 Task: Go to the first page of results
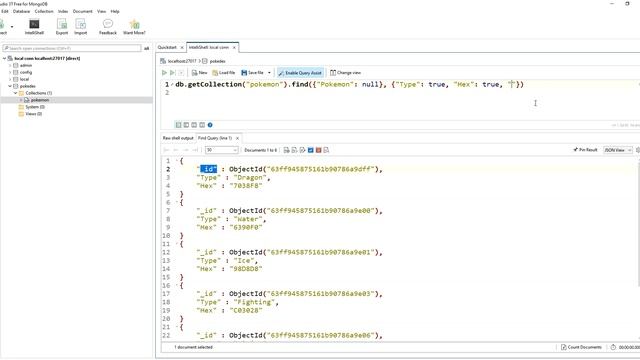pyautogui.click(x=166, y=150)
